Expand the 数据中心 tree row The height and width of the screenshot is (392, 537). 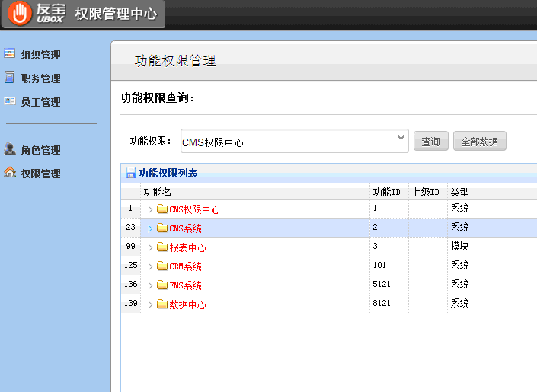coord(150,304)
